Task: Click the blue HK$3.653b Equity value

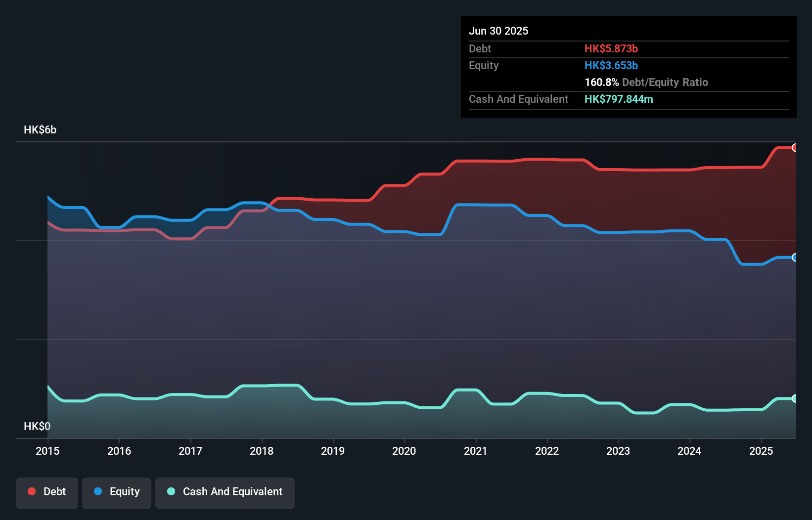Action: tap(611, 65)
